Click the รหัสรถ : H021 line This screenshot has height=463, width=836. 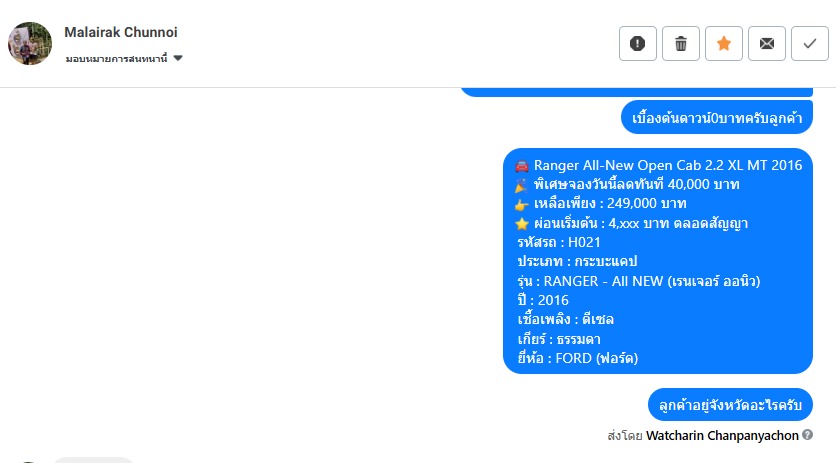tap(559, 242)
